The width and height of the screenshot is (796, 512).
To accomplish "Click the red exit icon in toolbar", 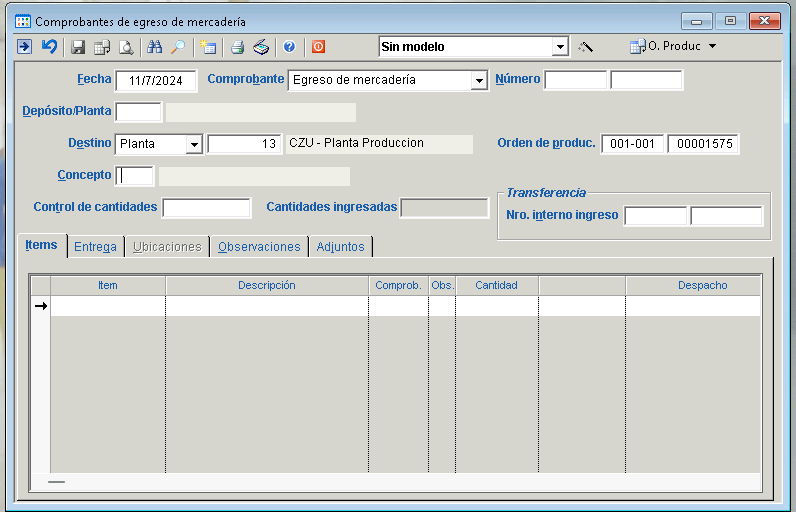I will click(318, 47).
